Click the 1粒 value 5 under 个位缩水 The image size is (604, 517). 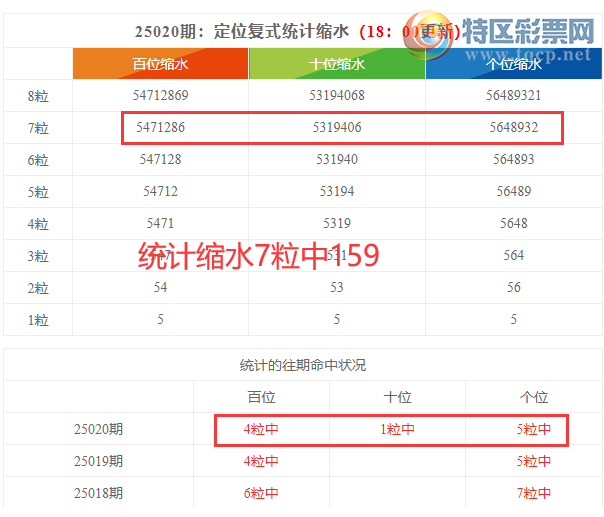tap(513, 319)
